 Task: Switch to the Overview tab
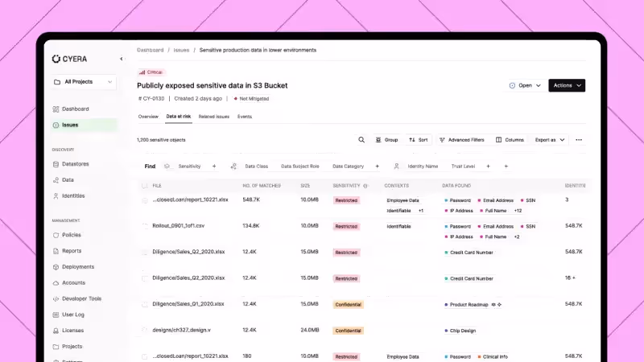148,117
